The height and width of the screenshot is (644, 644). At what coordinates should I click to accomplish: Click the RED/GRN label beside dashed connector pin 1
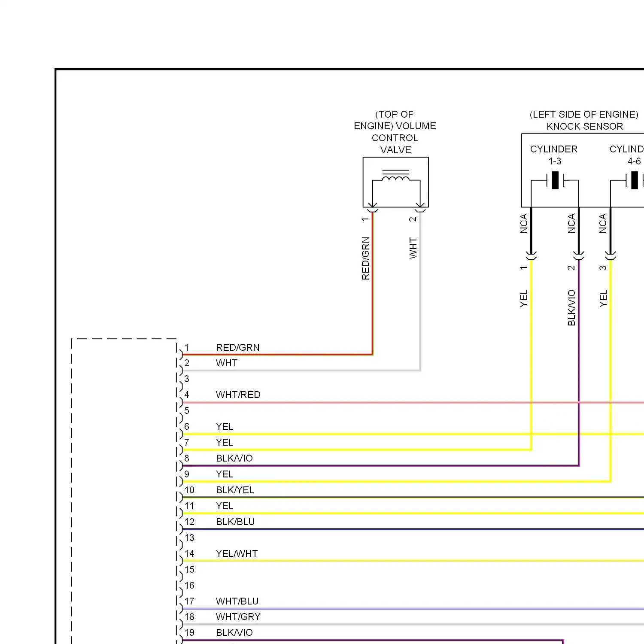click(x=237, y=347)
